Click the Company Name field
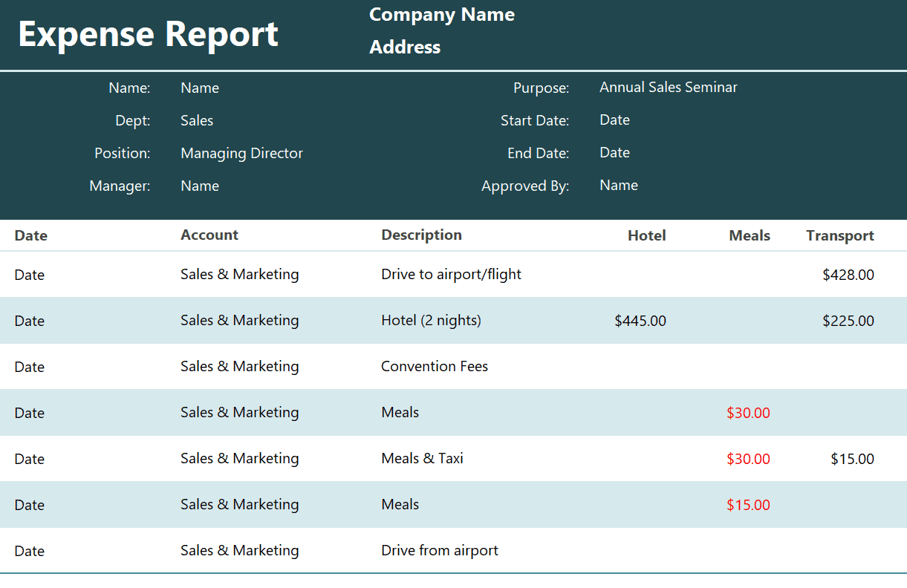Viewport: 907px width, 588px height. 442,15
